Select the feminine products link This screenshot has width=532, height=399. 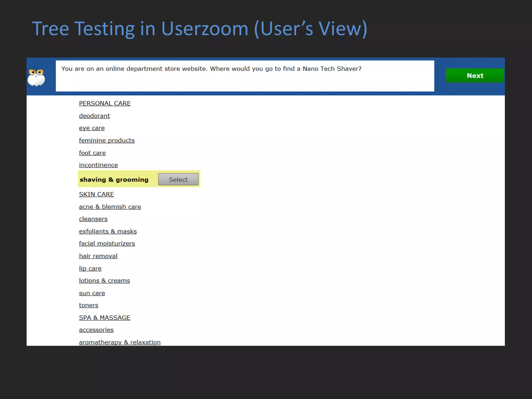point(107,141)
